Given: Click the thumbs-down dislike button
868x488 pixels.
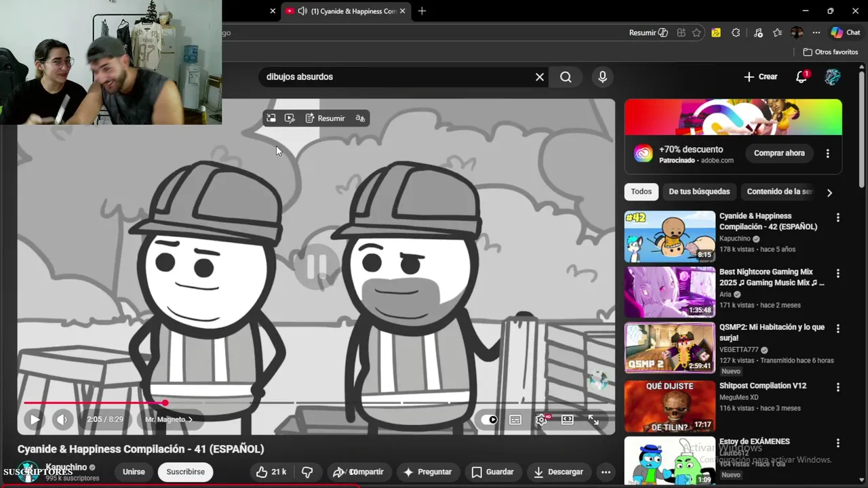Looking at the screenshot, I should click(x=307, y=472).
